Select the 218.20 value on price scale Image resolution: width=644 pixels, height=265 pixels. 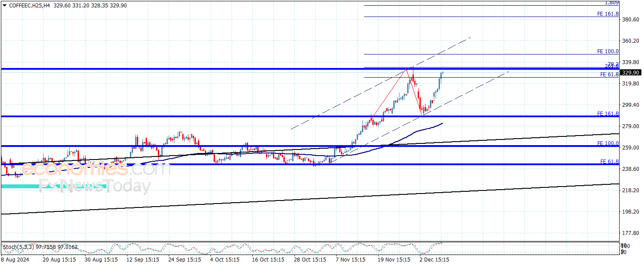click(x=630, y=190)
